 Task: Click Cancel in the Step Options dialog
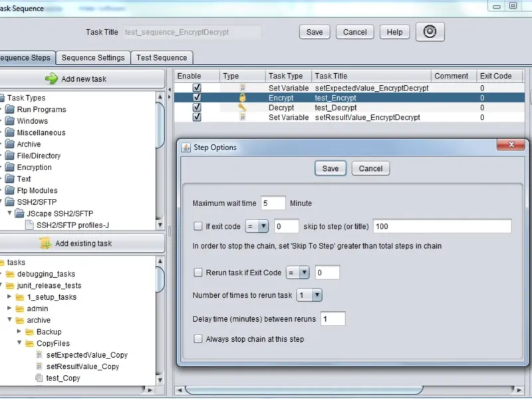click(x=370, y=169)
